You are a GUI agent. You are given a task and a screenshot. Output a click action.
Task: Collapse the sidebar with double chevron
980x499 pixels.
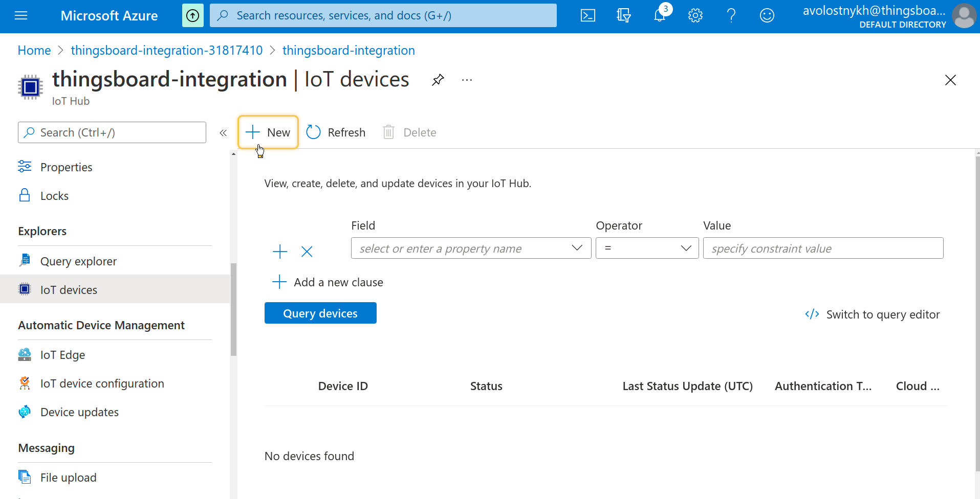pyautogui.click(x=223, y=133)
